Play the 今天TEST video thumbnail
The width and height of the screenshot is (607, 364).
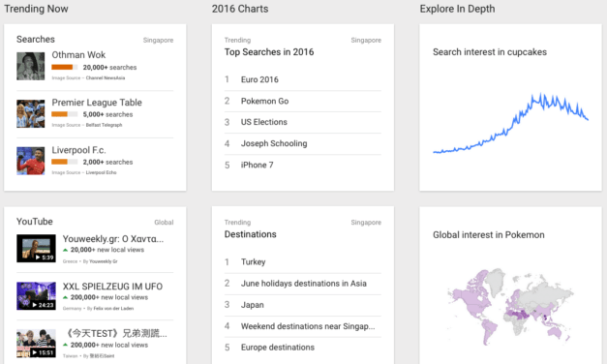click(x=36, y=344)
